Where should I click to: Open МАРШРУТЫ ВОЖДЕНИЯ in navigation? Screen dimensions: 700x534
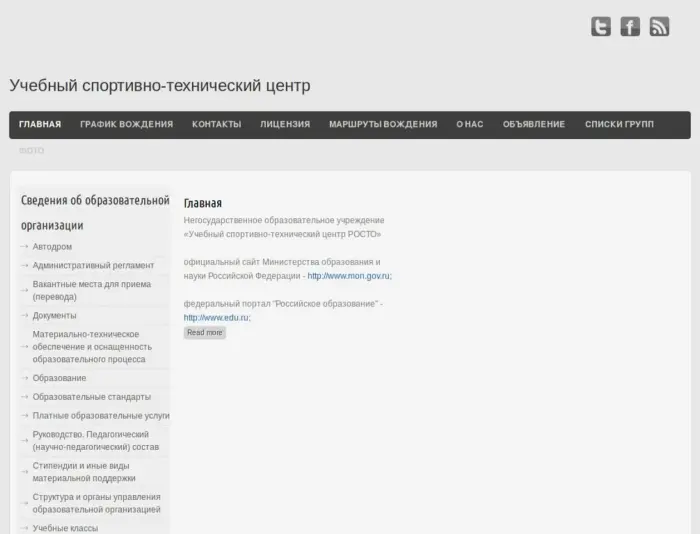coord(383,125)
